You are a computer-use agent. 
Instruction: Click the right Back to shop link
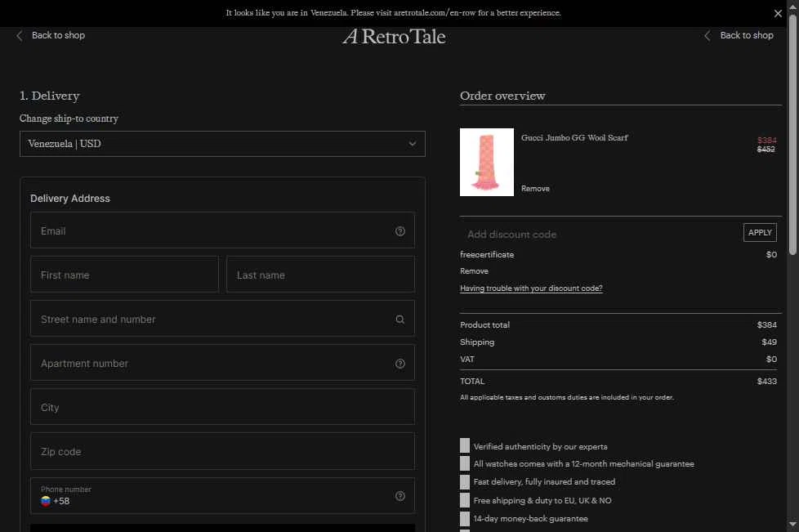coord(747,35)
